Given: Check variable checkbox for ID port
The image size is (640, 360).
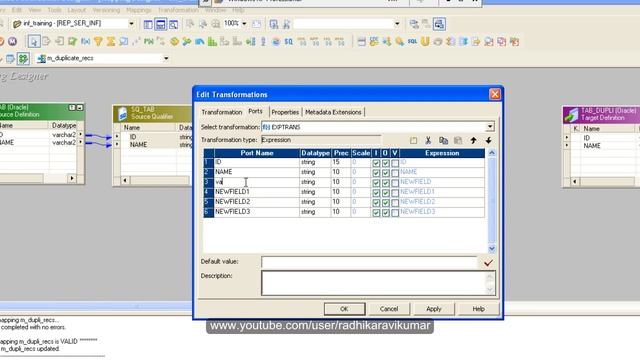Looking at the screenshot, I should pyautogui.click(x=395, y=163).
